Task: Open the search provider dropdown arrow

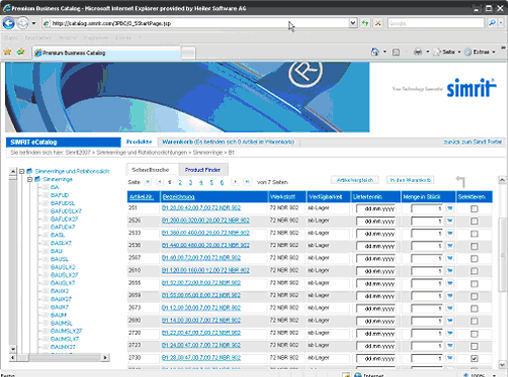Action: point(501,23)
